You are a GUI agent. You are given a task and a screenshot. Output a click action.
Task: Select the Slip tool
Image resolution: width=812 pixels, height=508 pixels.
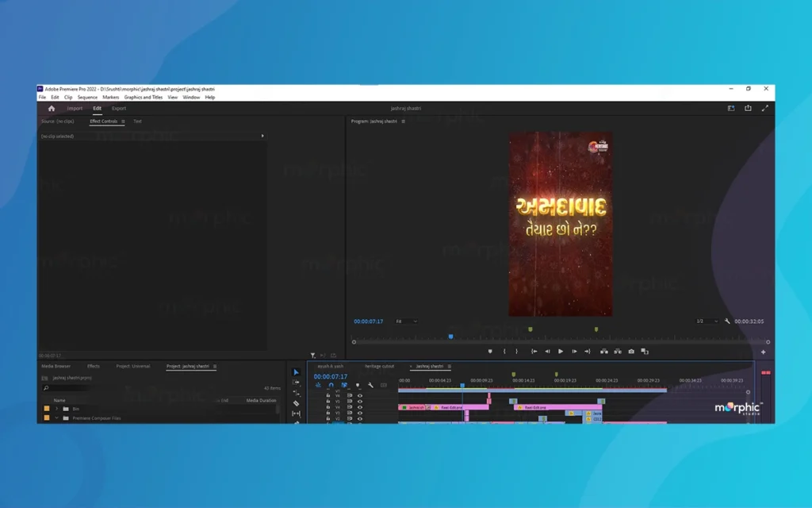tap(296, 414)
